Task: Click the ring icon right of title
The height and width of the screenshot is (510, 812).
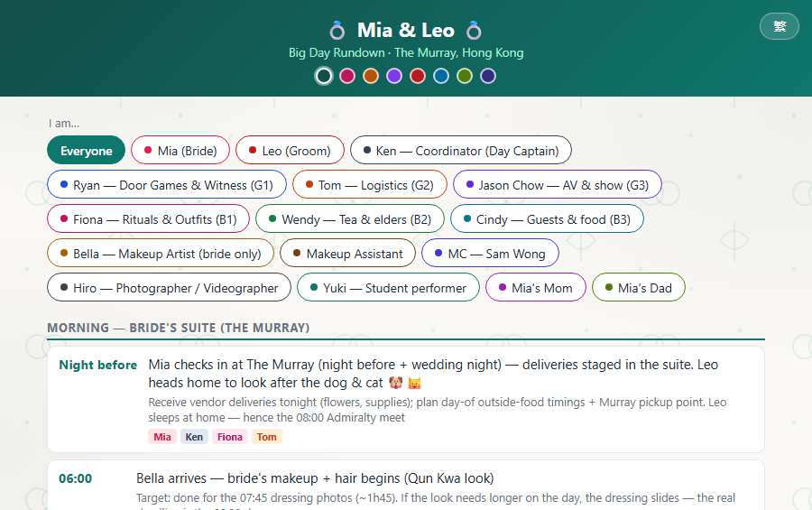Action: 474,31
